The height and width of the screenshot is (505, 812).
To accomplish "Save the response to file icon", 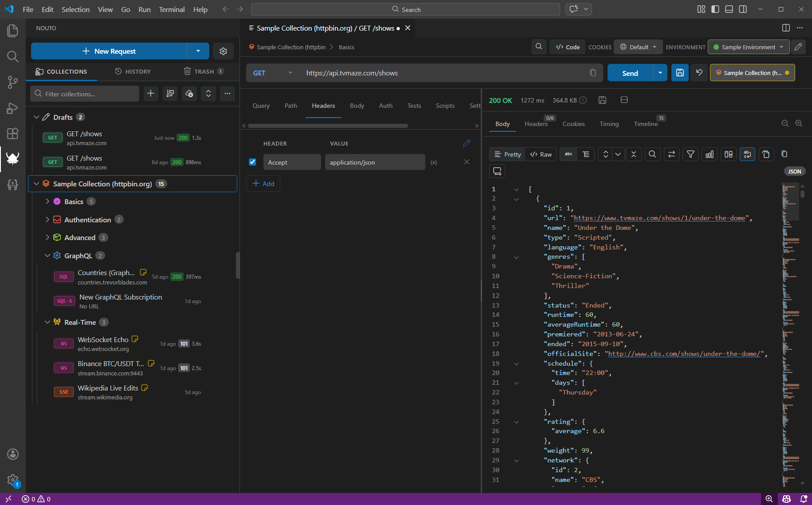I will [602, 100].
